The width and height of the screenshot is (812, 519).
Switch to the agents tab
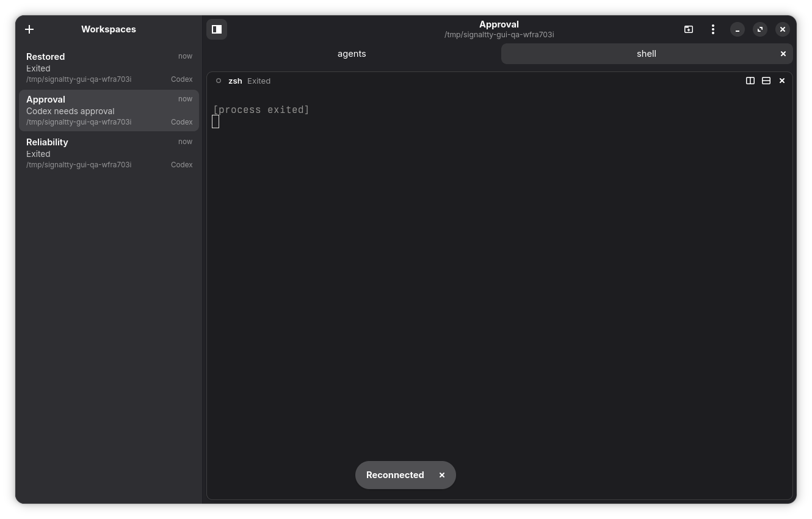coord(352,54)
